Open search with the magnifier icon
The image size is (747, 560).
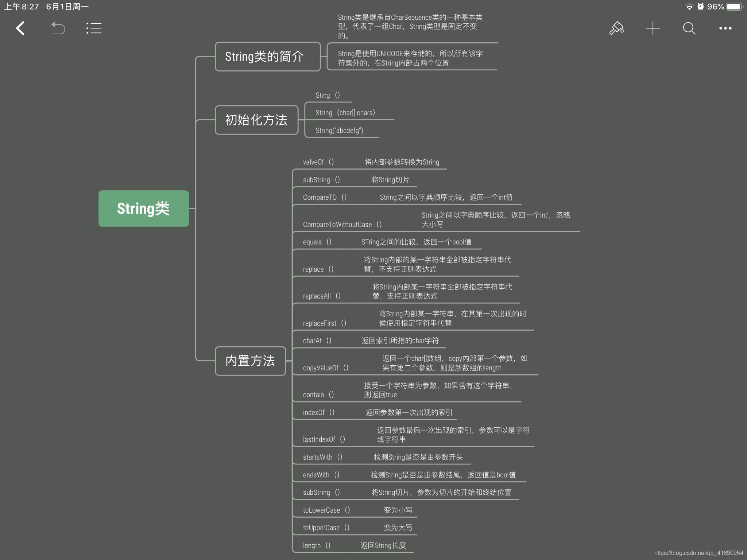click(x=689, y=28)
